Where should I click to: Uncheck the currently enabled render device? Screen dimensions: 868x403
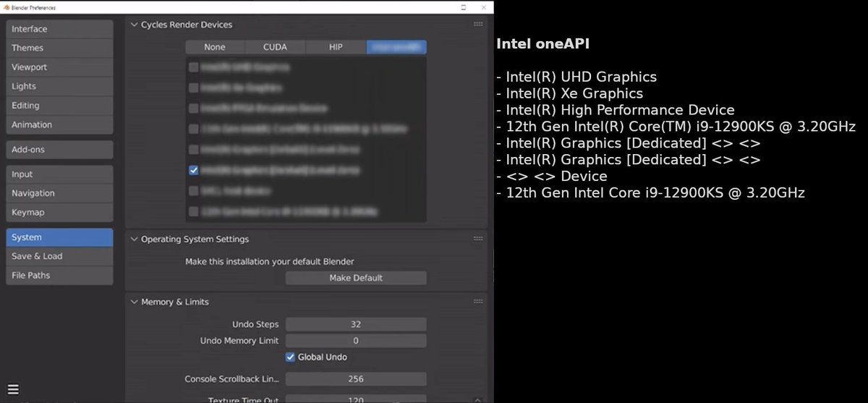coord(193,171)
